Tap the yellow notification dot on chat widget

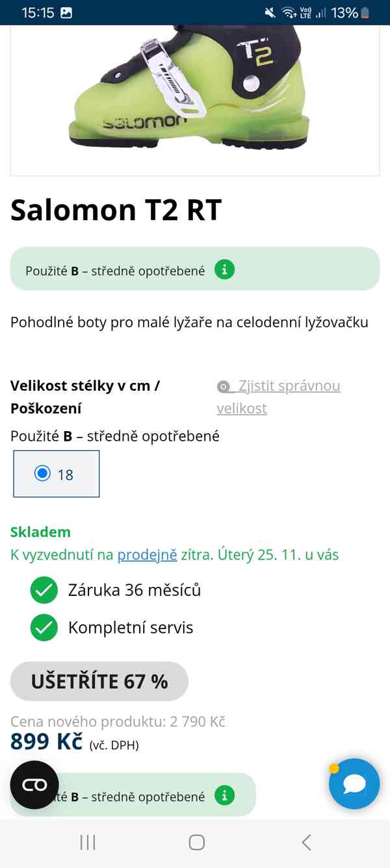(x=333, y=766)
